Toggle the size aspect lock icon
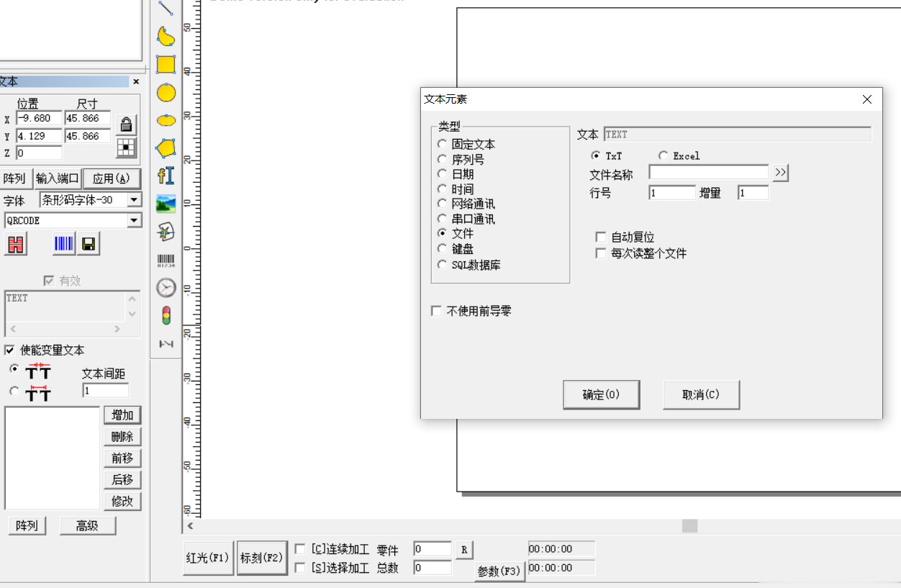The width and height of the screenshot is (901, 588). click(127, 124)
